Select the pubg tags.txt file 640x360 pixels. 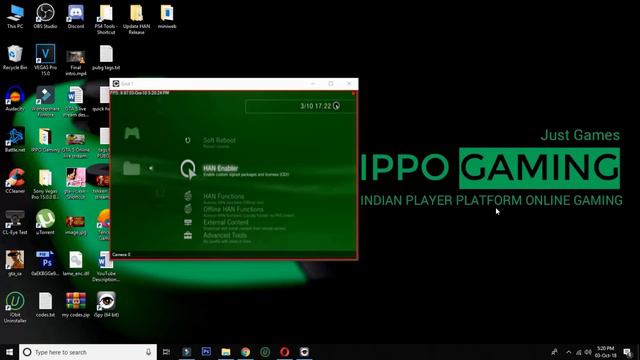coord(106,58)
